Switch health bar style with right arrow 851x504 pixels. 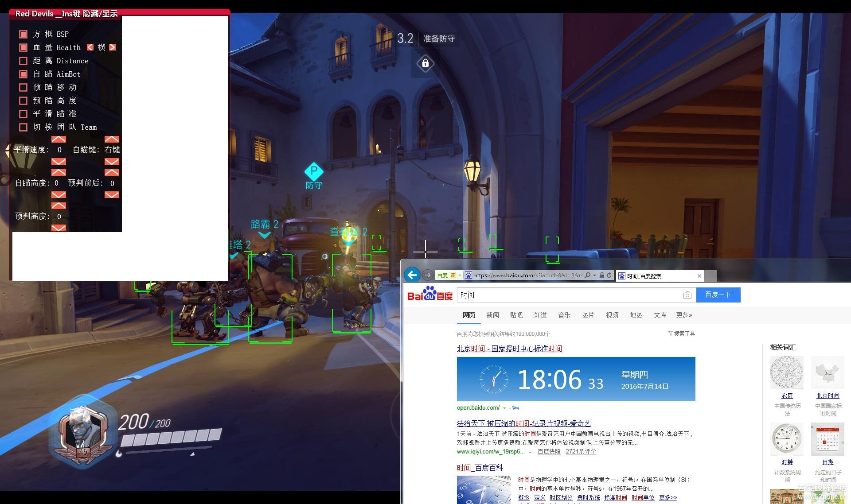tap(112, 47)
